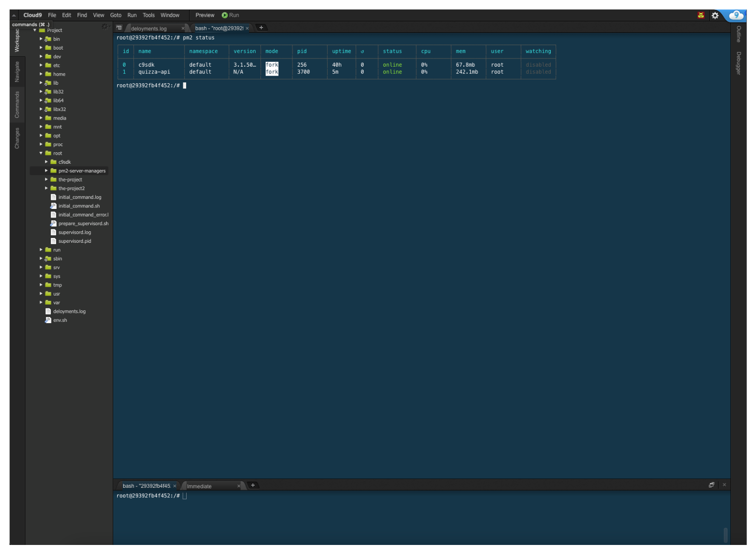Click the pid value 3700

(x=304, y=72)
